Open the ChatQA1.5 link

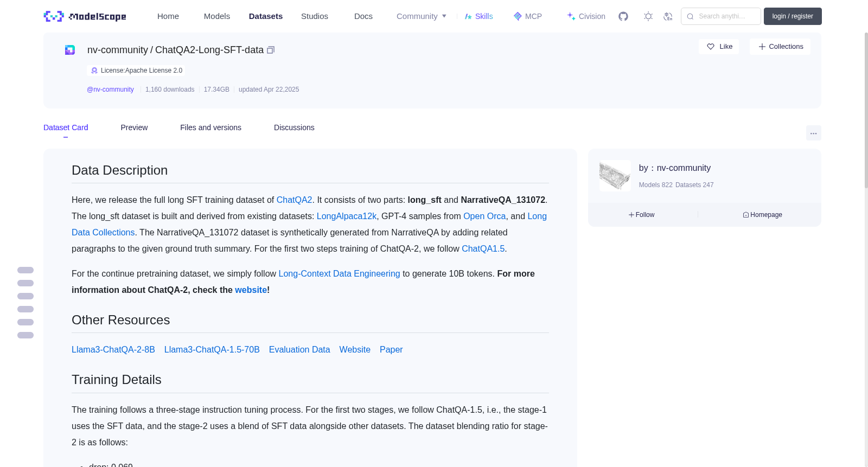[x=483, y=249]
